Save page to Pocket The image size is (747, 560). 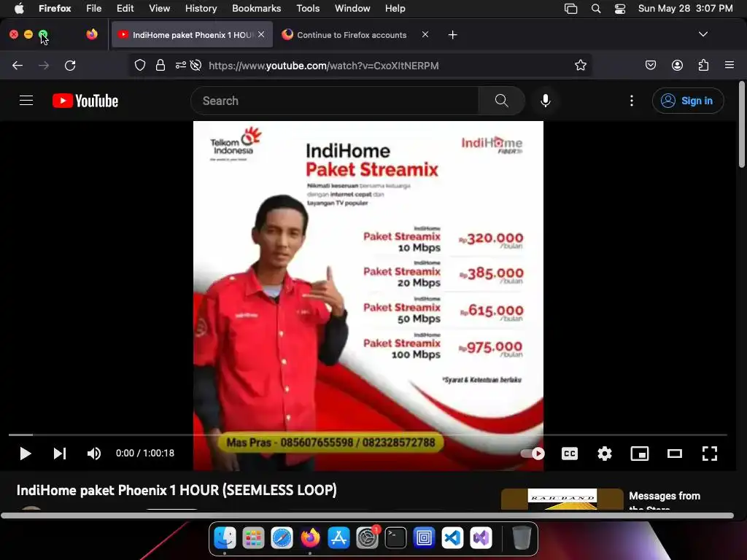[x=650, y=65]
